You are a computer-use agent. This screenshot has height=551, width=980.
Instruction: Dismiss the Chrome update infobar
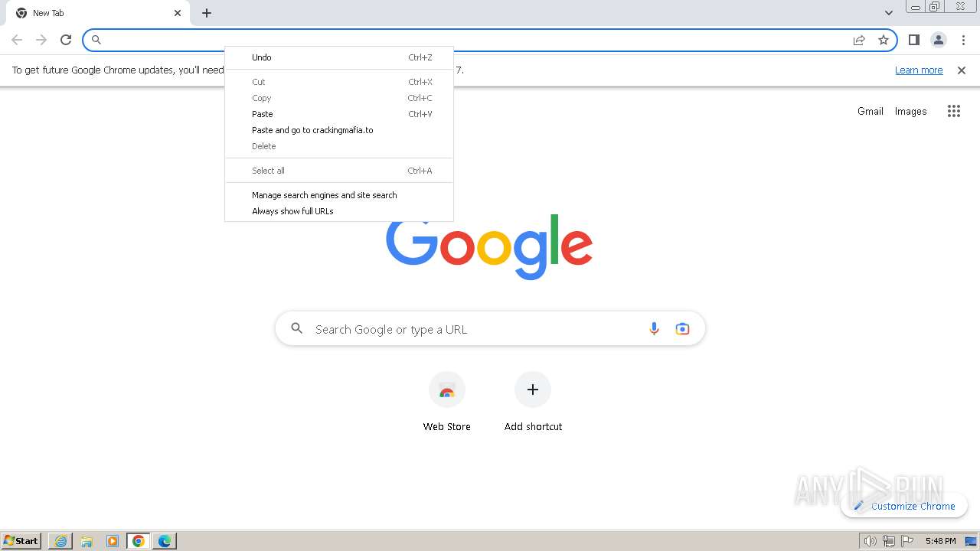coord(962,70)
